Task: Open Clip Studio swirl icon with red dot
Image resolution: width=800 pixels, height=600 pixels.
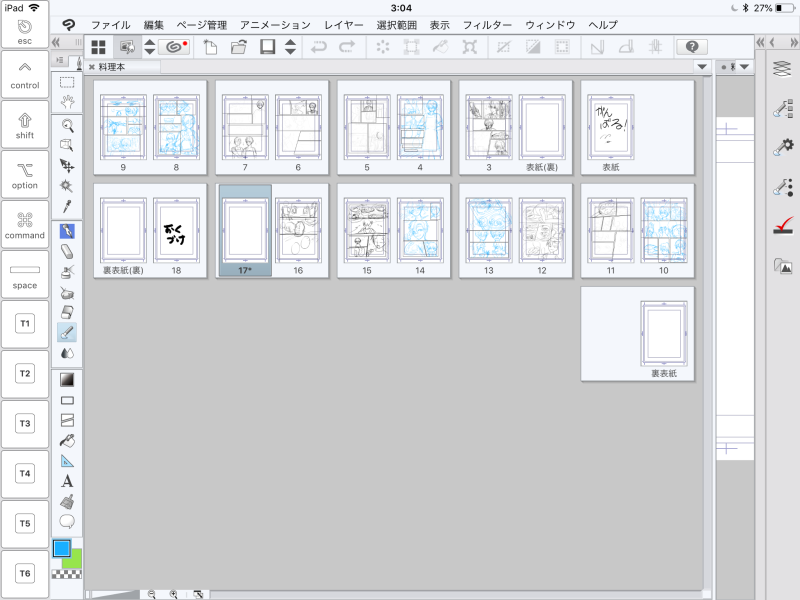Action: click(x=174, y=47)
